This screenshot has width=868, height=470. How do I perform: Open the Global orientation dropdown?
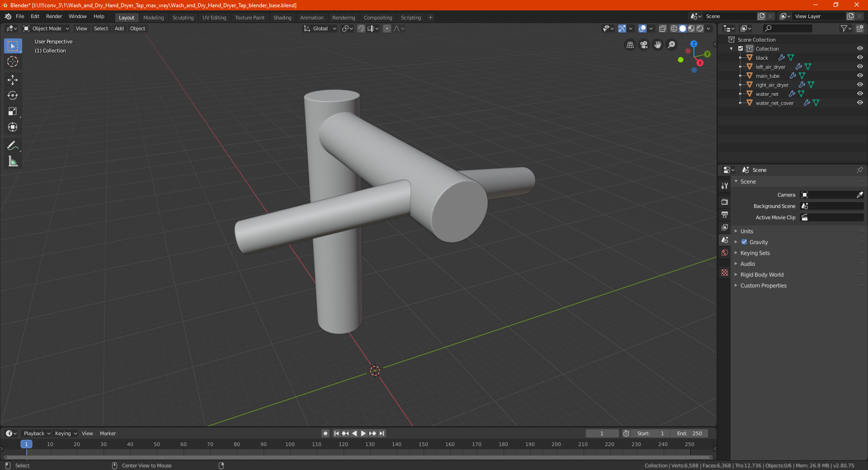pyautogui.click(x=320, y=28)
